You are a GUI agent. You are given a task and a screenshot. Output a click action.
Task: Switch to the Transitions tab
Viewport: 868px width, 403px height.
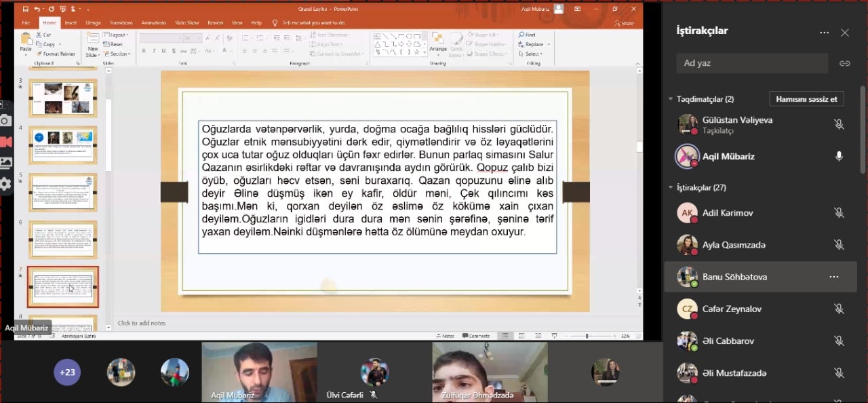pos(121,23)
